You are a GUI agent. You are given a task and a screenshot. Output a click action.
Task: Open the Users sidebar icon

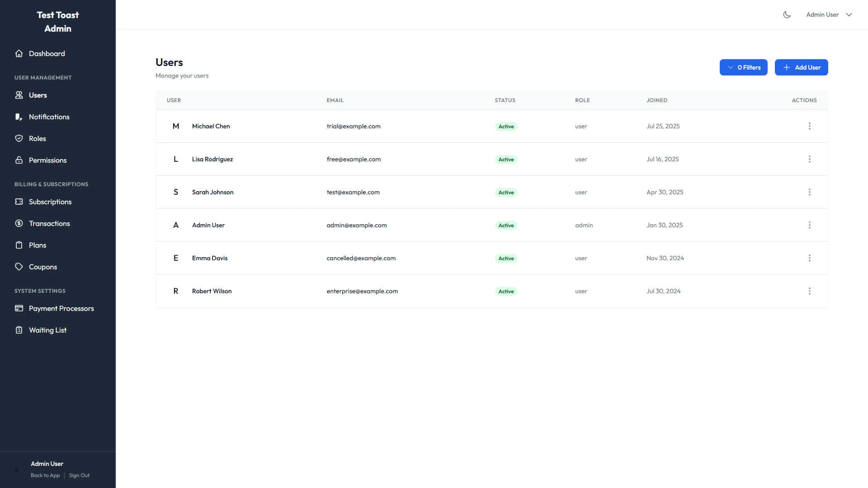pyautogui.click(x=19, y=95)
